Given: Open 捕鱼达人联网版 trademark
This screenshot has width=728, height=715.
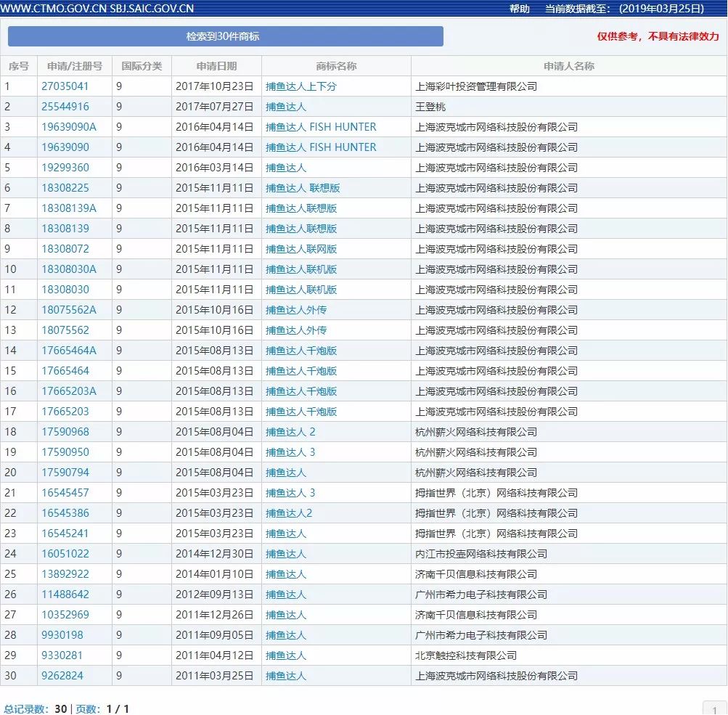Looking at the screenshot, I should tap(301, 249).
